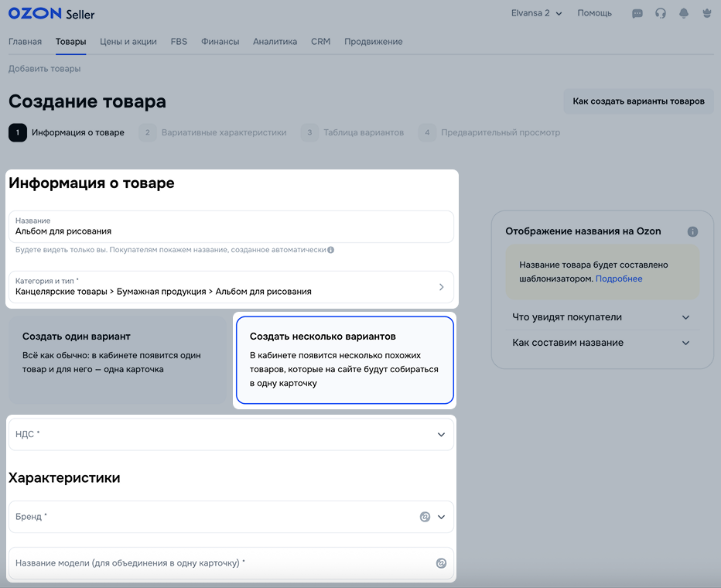The height and width of the screenshot is (588, 721).
Task: Click step 1 number badge
Action: click(x=18, y=132)
